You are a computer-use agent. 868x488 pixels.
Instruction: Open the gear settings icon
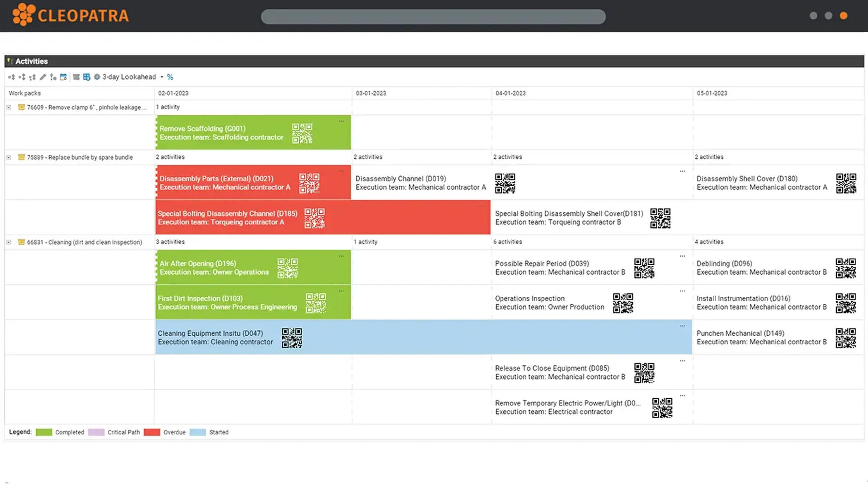97,77
